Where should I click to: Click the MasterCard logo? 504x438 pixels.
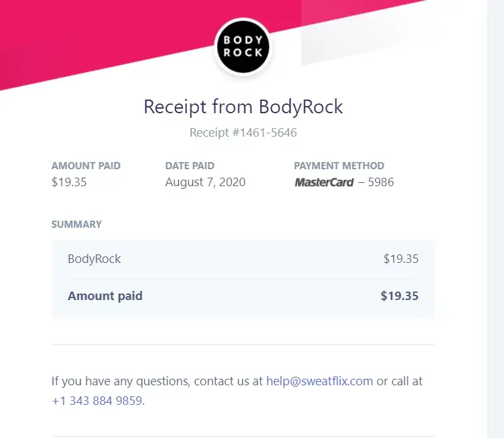pyautogui.click(x=324, y=182)
